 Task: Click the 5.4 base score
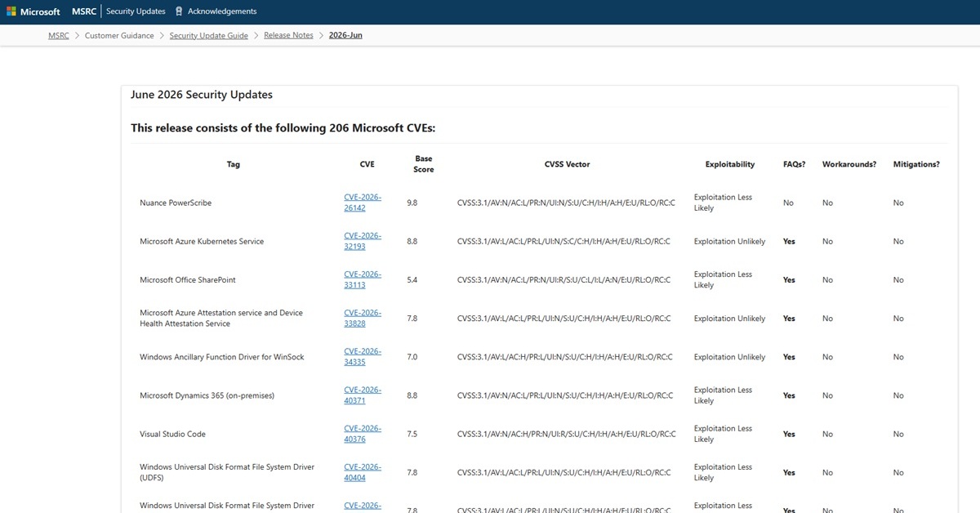tap(412, 279)
